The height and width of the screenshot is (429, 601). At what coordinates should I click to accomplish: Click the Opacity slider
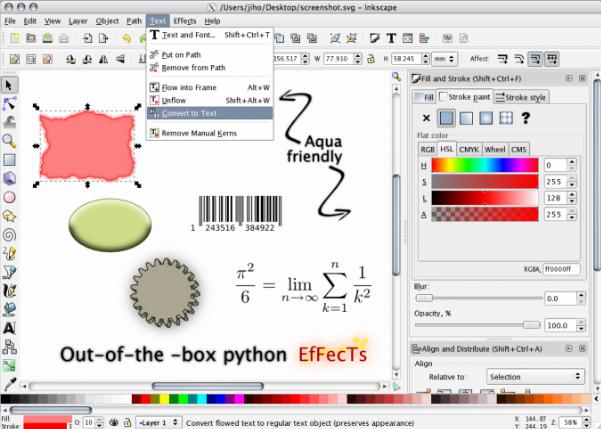pyautogui.click(x=478, y=325)
